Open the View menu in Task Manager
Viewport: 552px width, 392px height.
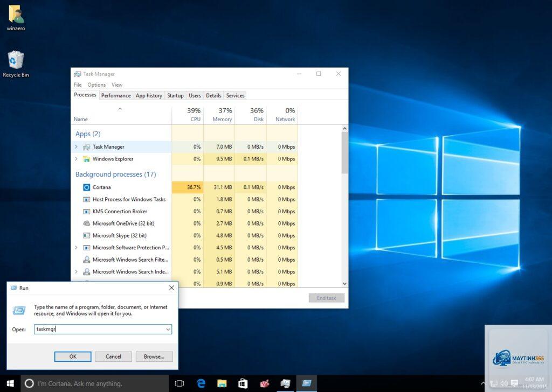[x=117, y=85]
